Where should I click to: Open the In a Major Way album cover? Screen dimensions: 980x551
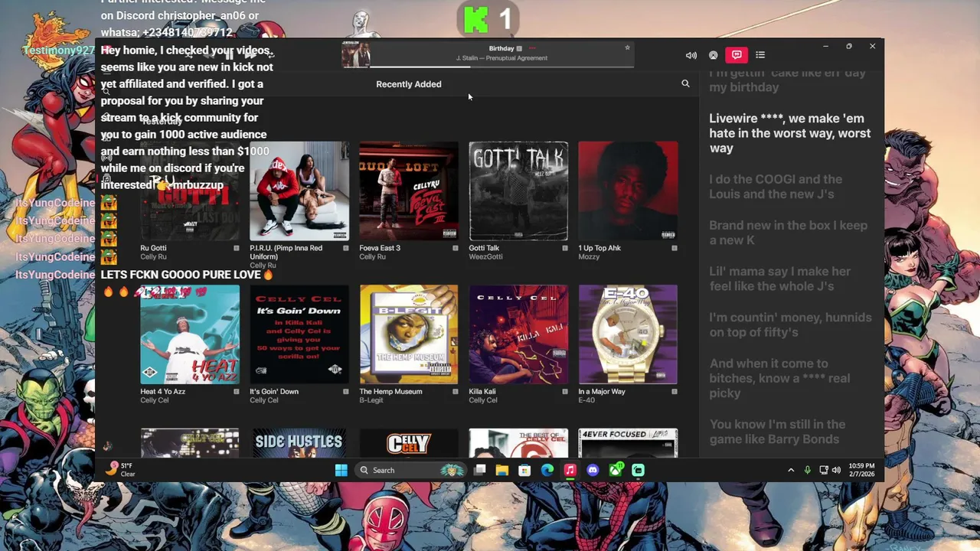click(x=628, y=334)
